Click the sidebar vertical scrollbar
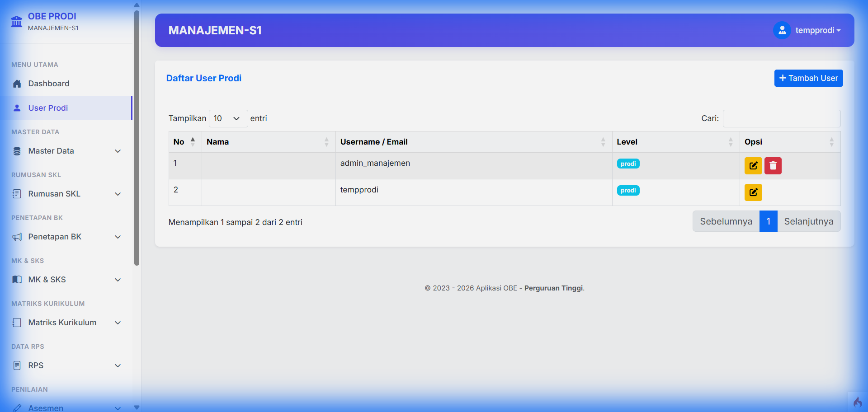 click(x=137, y=136)
